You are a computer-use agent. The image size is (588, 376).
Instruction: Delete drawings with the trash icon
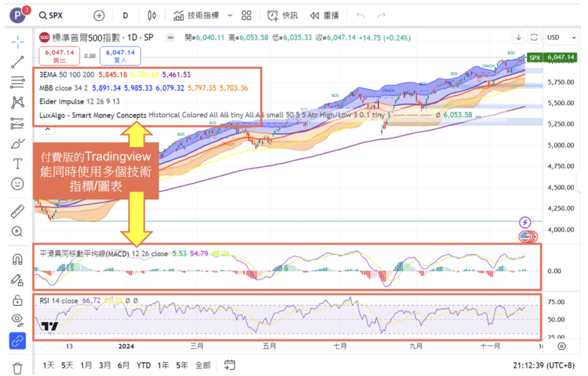coord(17,368)
